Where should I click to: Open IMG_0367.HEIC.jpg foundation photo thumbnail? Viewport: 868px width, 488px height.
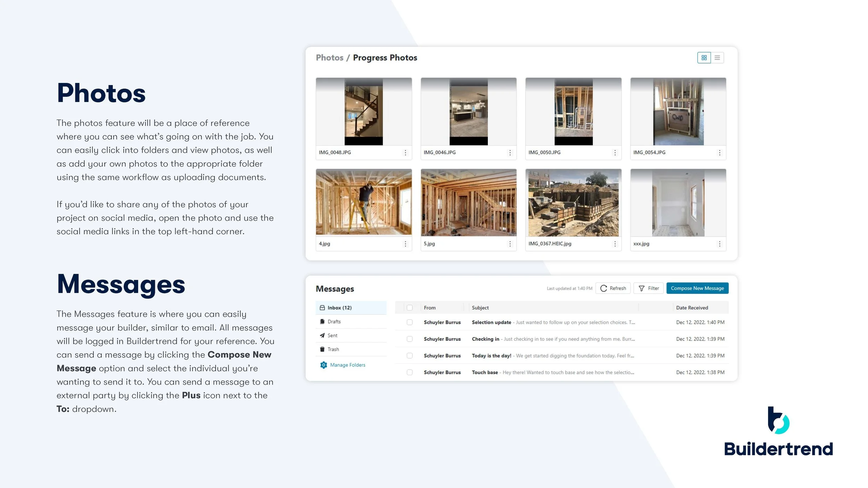click(573, 203)
